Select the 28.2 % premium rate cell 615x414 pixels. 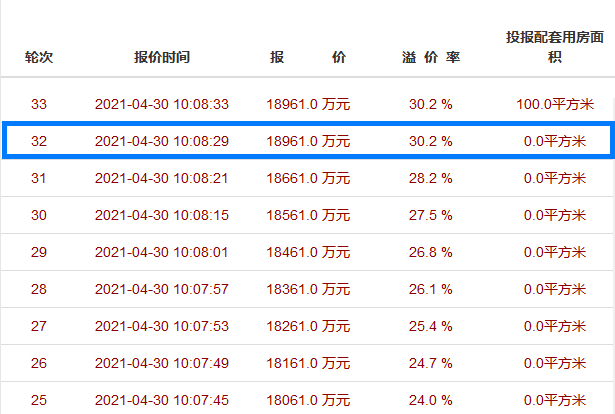coord(431,178)
